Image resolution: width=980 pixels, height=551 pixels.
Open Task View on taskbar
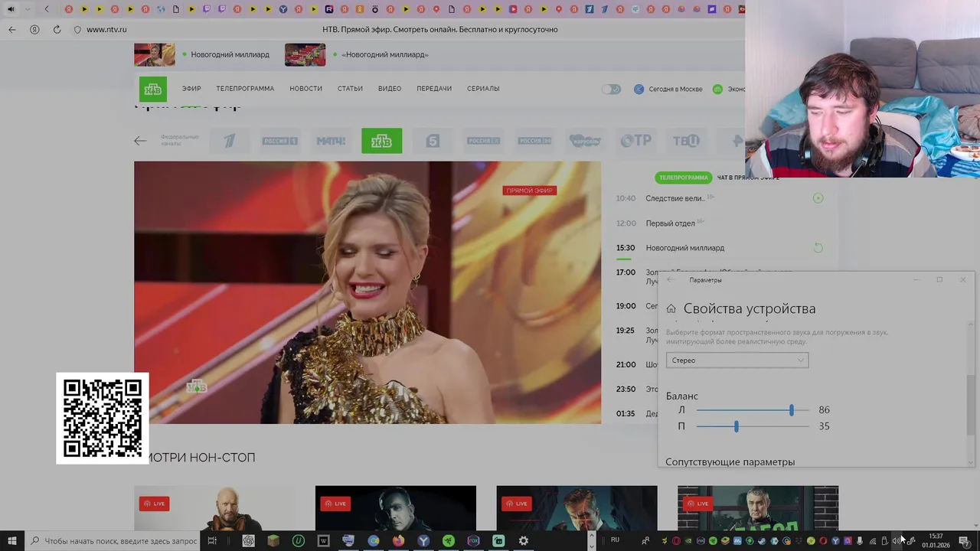[x=212, y=541]
